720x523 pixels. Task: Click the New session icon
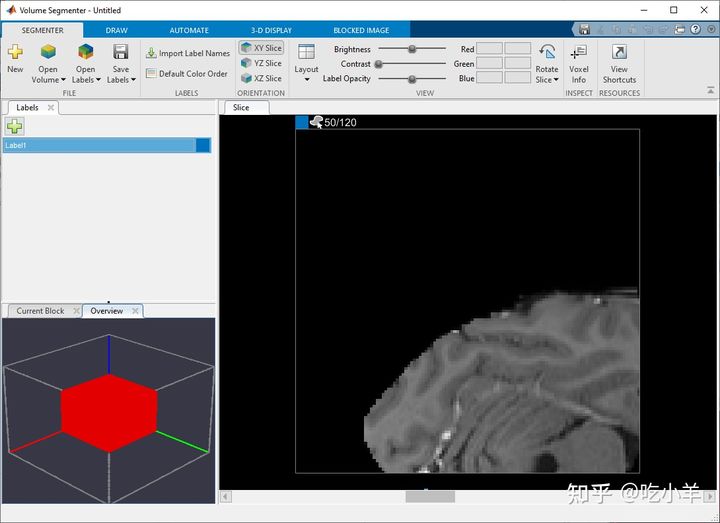point(15,52)
